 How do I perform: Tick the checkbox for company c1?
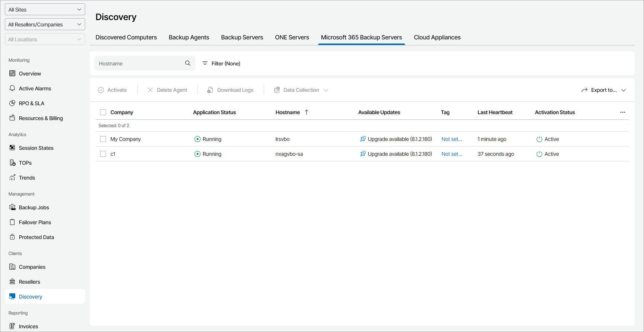pos(103,154)
